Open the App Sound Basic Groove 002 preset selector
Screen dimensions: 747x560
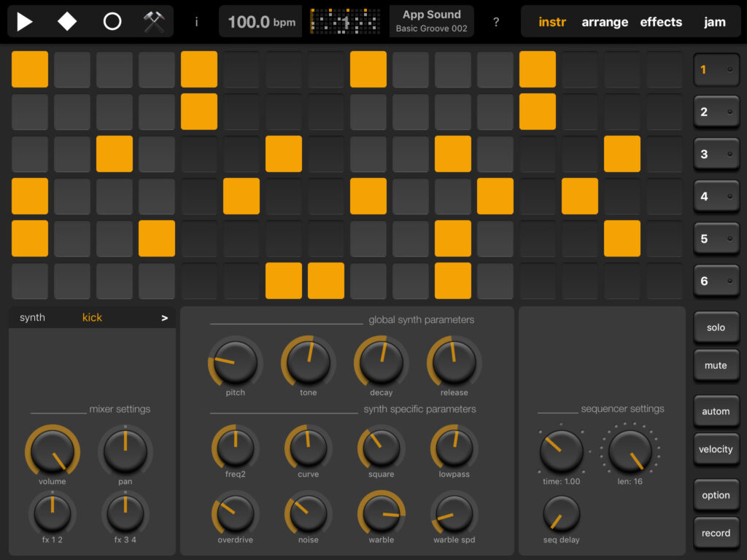(x=432, y=22)
